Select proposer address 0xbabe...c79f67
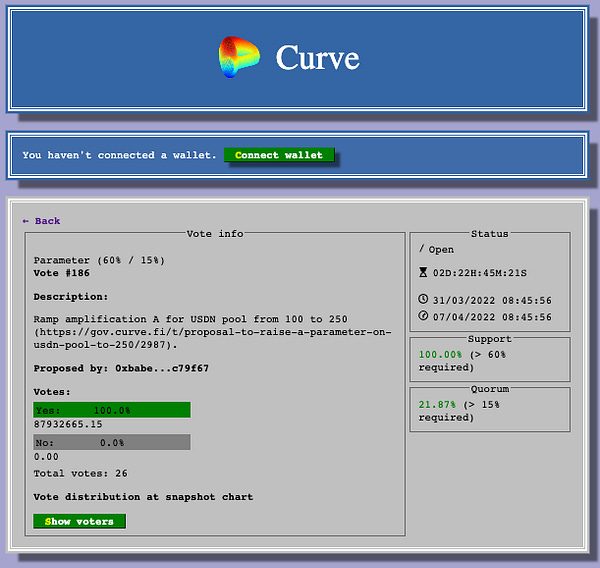This screenshot has width=600, height=568. click(x=162, y=368)
